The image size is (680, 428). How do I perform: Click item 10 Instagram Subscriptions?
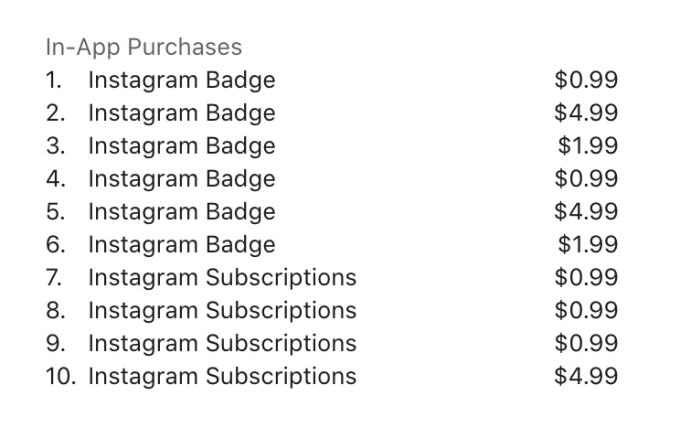click(x=222, y=377)
